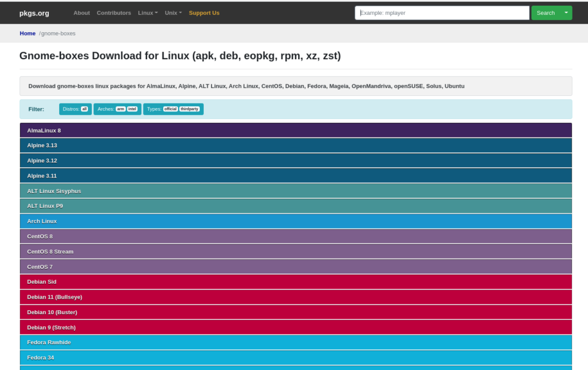Expand the CentOS 8 section
This screenshot has width=588, height=370.
(296, 236)
